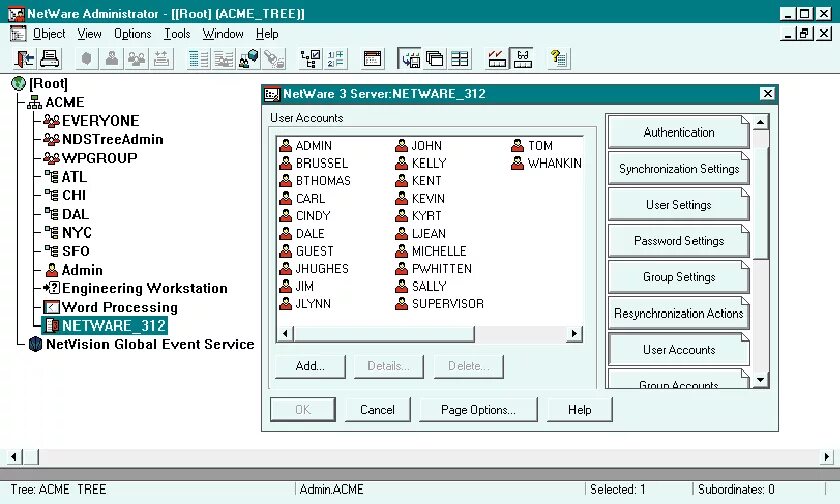
Task: Click the glasses ruler toolbar icon
Action: point(522,58)
